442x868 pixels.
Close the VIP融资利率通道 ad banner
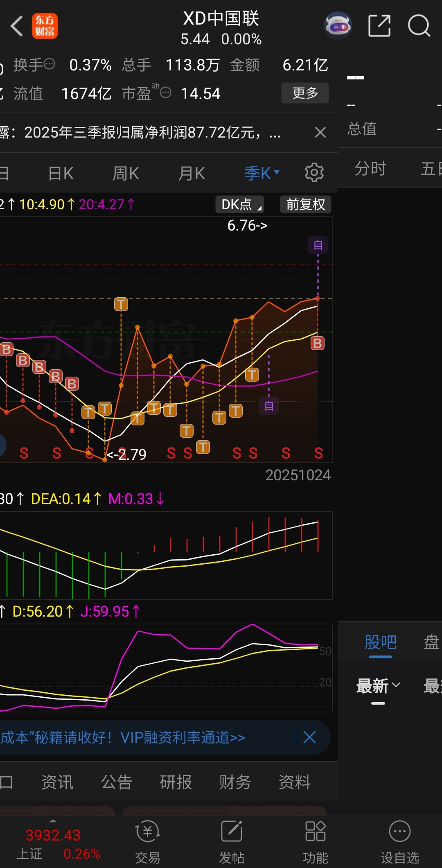tap(310, 737)
